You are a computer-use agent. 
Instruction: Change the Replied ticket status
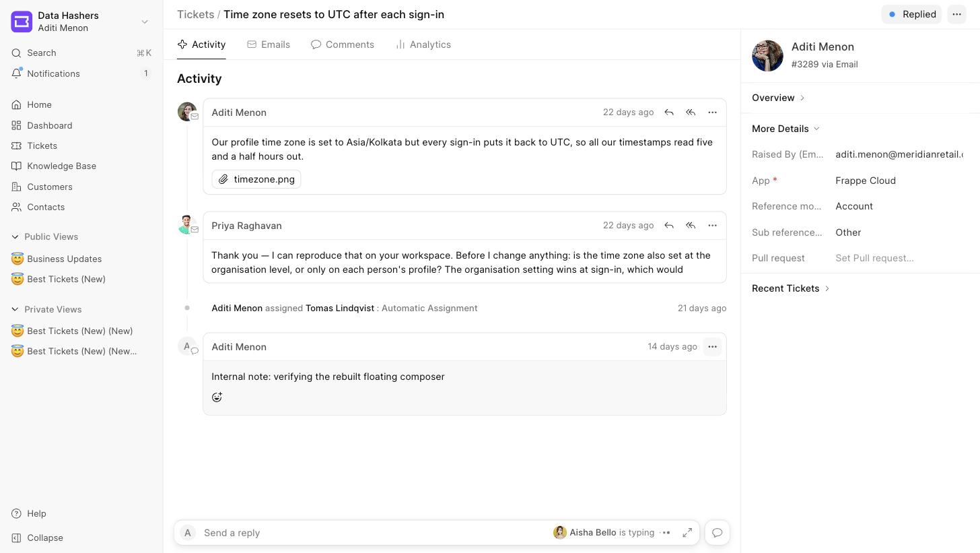click(911, 14)
